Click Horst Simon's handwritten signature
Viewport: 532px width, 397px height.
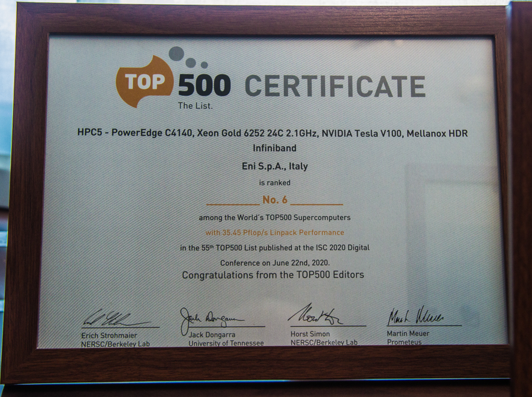pos(315,315)
